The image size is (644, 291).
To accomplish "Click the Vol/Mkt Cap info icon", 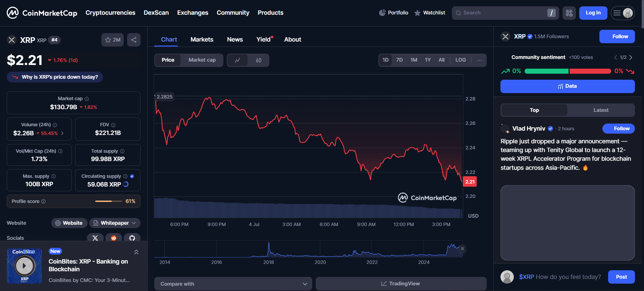I will (x=60, y=151).
